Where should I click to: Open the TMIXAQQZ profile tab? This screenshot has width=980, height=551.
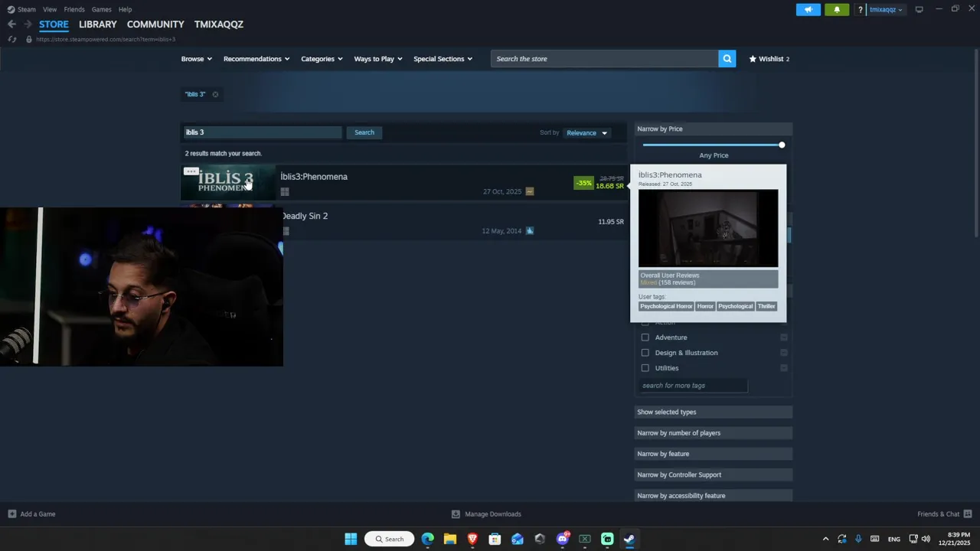pyautogui.click(x=219, y=24)
